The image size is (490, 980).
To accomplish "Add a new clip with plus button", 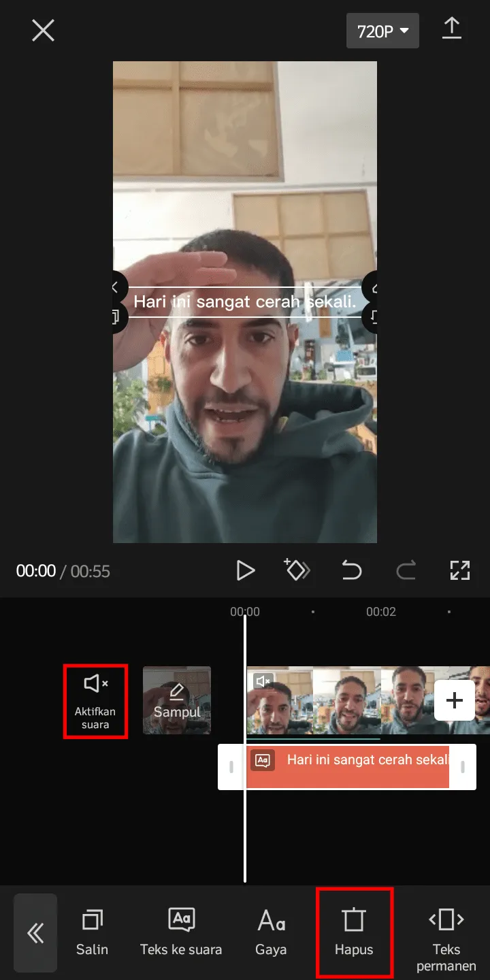I will (455, 700).
